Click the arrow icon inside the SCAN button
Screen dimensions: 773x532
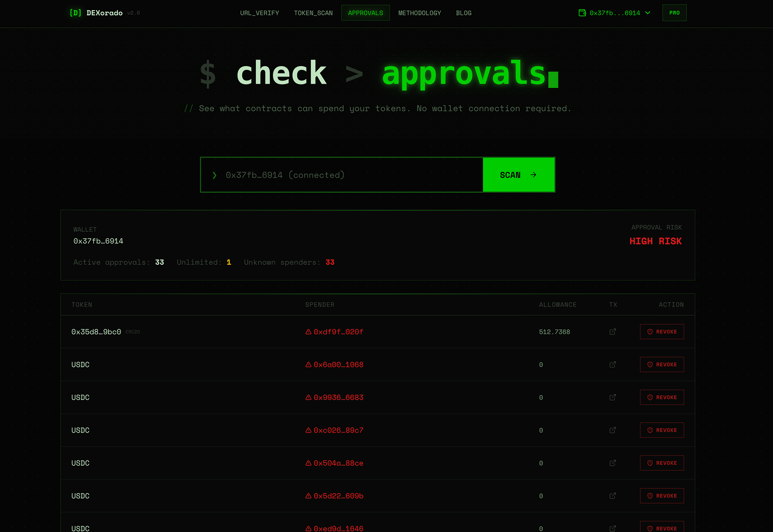(x=533, y=174)
